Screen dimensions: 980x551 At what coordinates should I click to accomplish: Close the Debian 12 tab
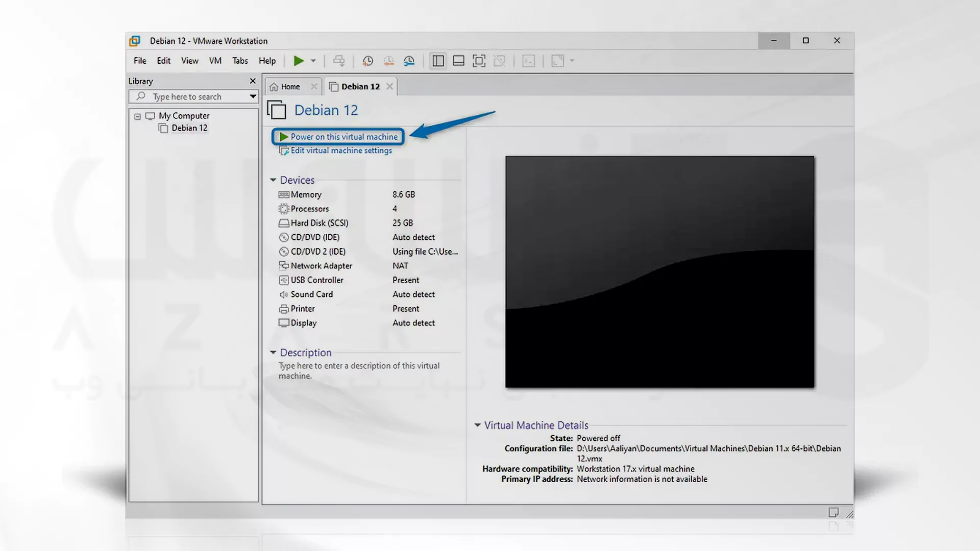[x=389, y=87]
